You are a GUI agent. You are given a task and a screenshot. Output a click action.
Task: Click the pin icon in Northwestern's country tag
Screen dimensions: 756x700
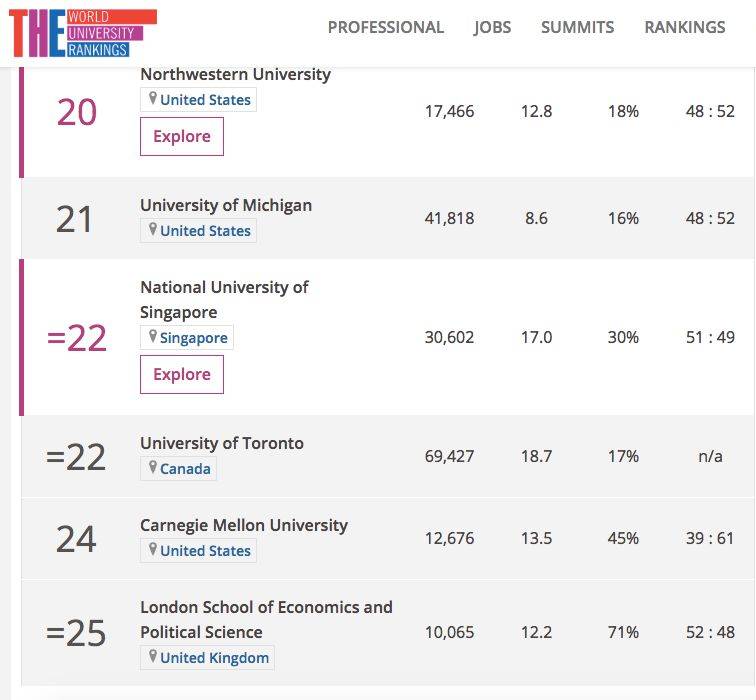pyautogui.click(x=153, y=99)
